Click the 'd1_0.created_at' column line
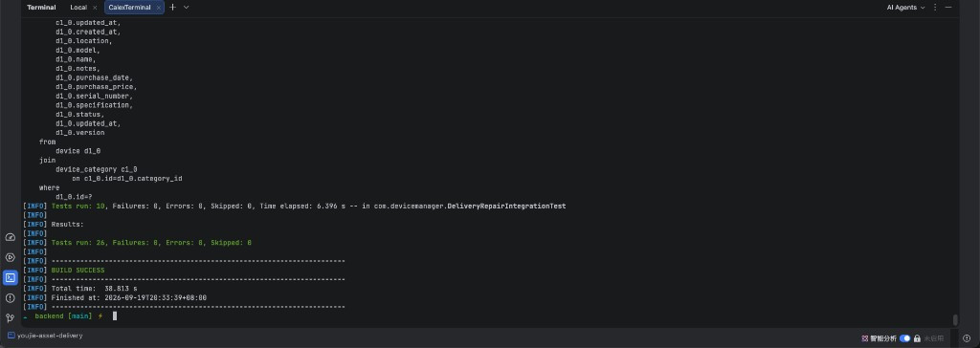The width and height of the screenshot is (980, 348). tap(88, 32)
